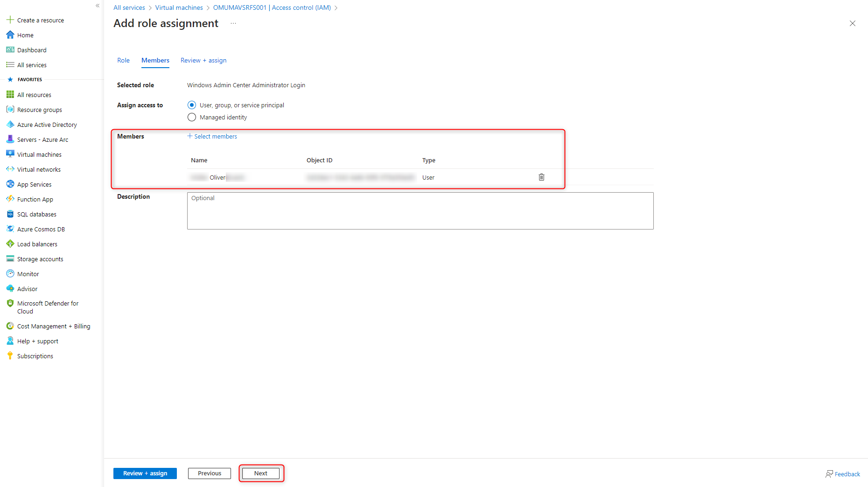Open the Servers - Azure Arc icon
The height and width of the screenshot is (487, 868).
(x=10, y=139)
